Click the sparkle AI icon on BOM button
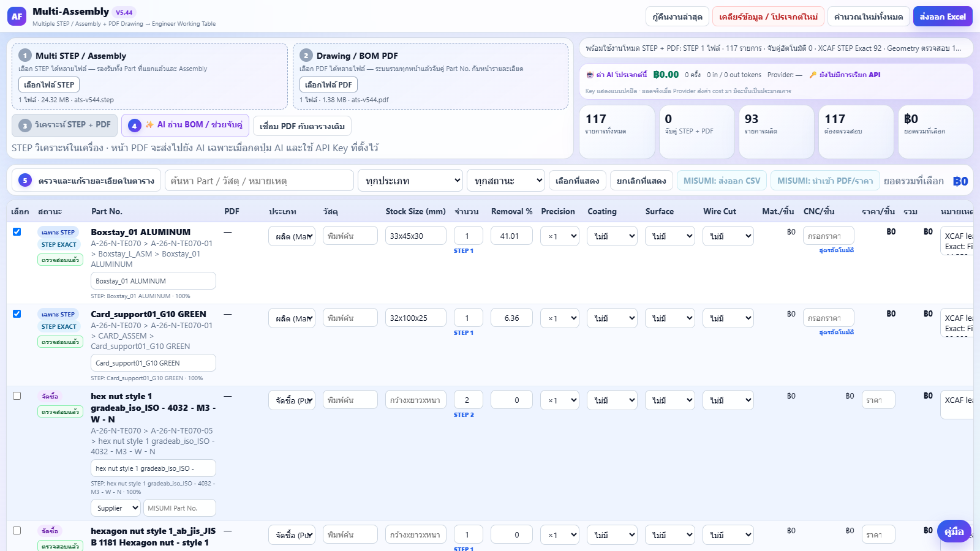The width and height of the screenshot is (980, 551). click(149, 124)
